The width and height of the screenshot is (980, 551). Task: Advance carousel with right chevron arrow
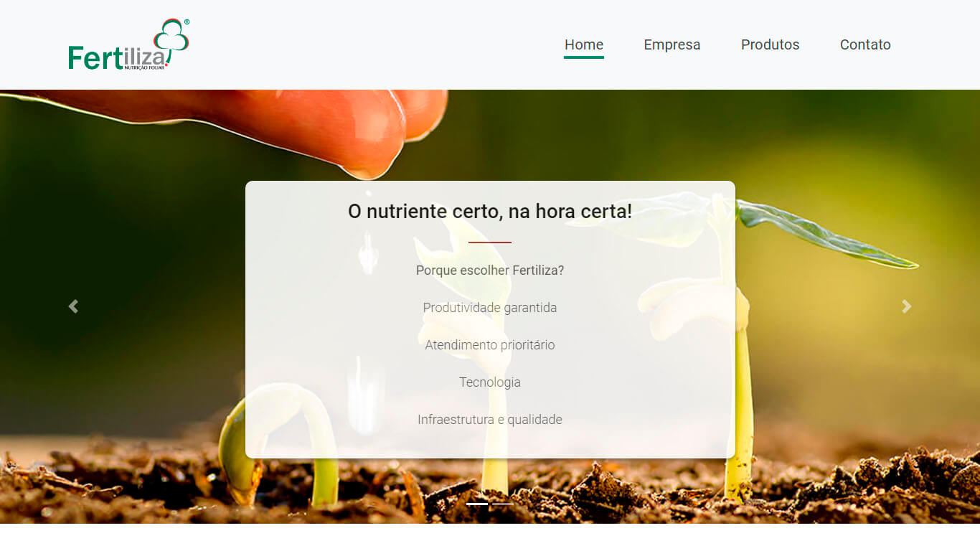pos(907,306)
